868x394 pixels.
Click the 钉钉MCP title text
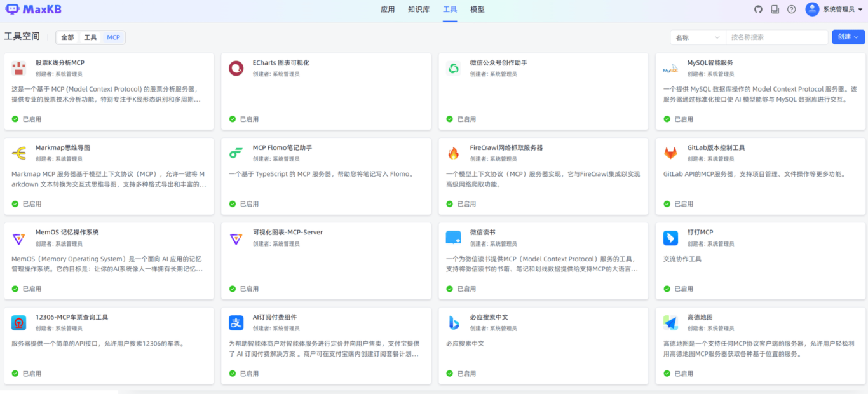tap(700, 233)
